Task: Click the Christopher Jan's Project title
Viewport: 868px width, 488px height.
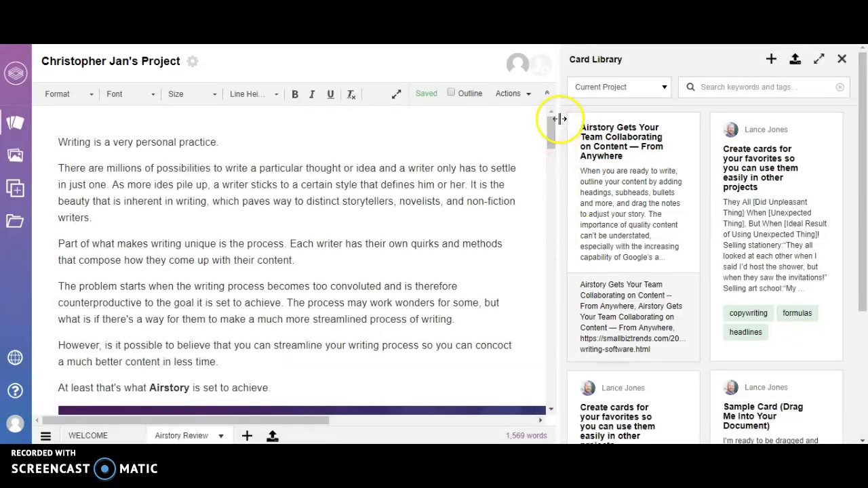Action: pyautogui.click(x=111, y=61)
